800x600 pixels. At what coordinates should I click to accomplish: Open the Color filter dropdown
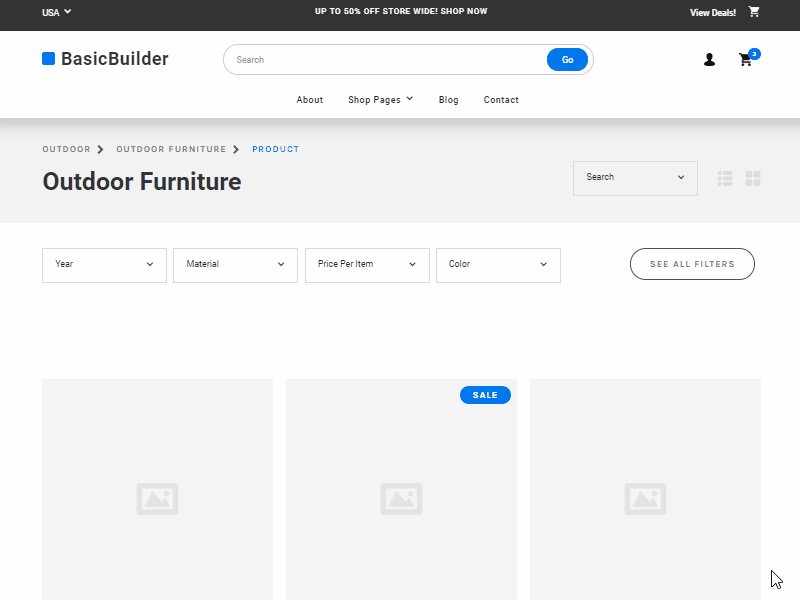498,265
